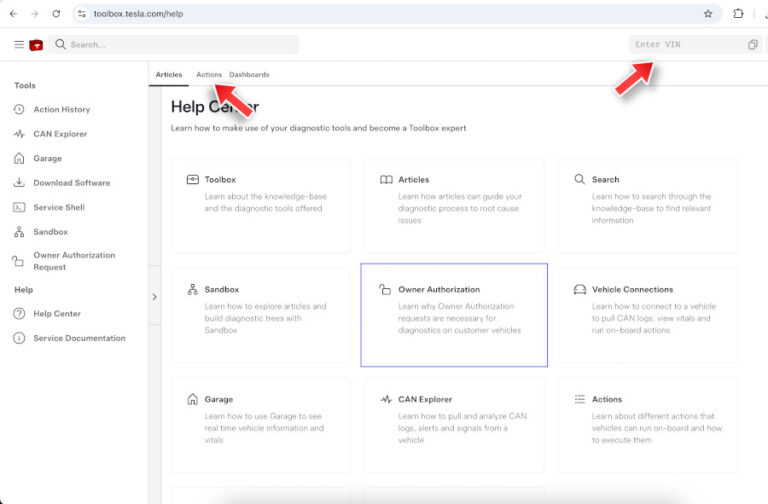Viewport: 768px width, 504px height.
Task: Collapse the sidebar with chevron arrow
Action: [x=154, y=296]
